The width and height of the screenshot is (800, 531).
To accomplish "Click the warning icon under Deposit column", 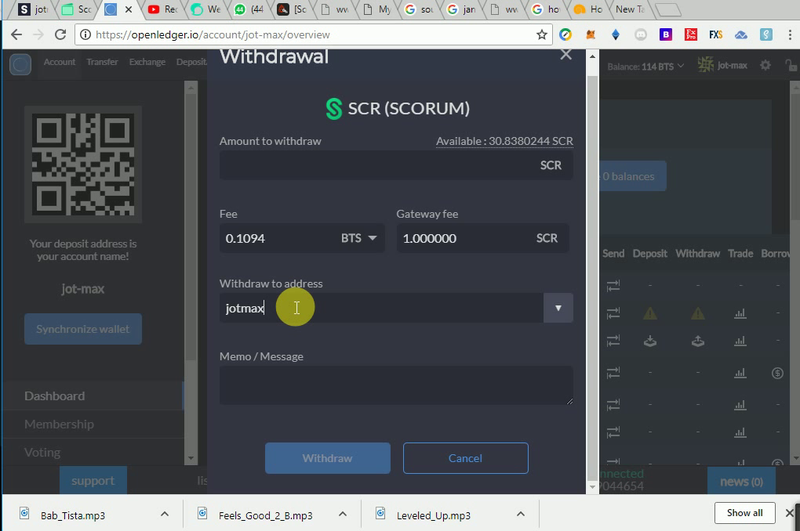I will click(650, 313).
